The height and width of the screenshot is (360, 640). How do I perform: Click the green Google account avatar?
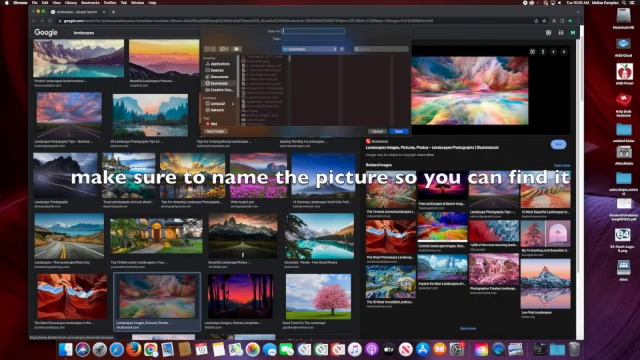pos(573,33)
